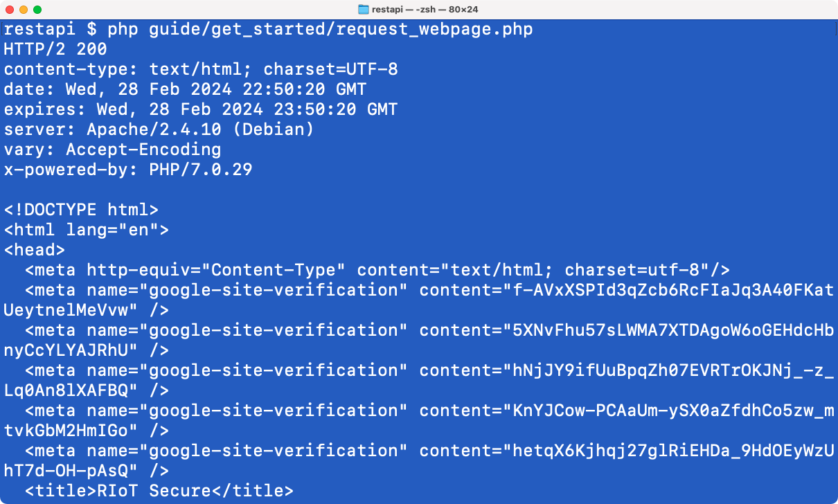Screen dimensions: 838x504
Task: Click the "HTTP/2 200" status line
Action: [x=55, y=50]
